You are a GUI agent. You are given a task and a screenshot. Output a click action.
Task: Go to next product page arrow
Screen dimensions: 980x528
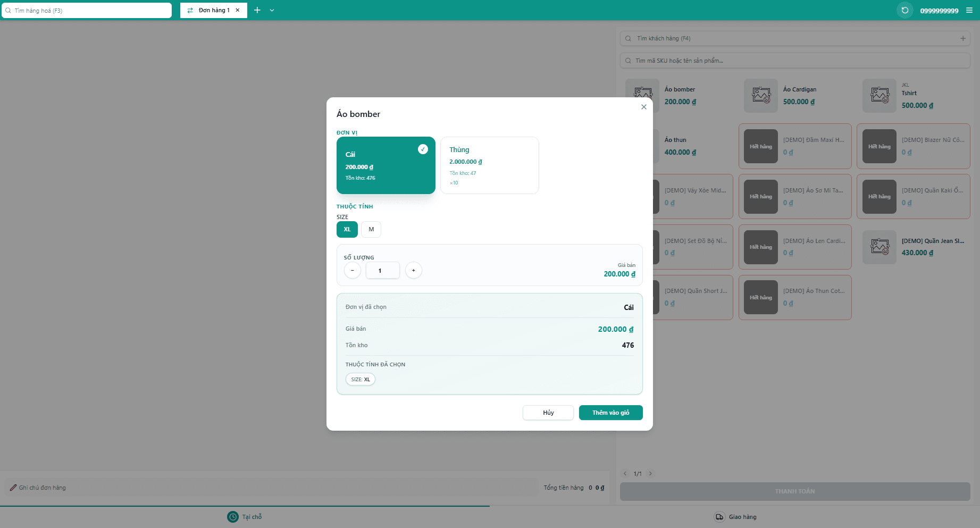click(x=650, y=474)
